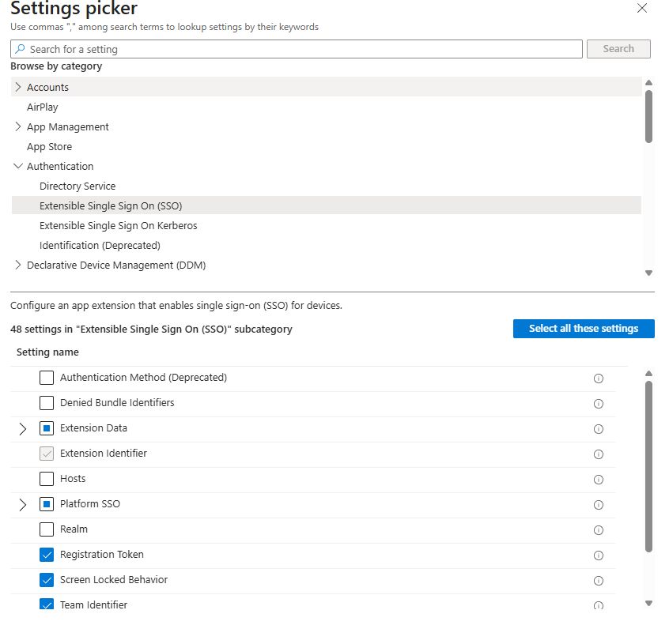
Task: Click the category list scrollbar down arrow
Action: [648, 273]
